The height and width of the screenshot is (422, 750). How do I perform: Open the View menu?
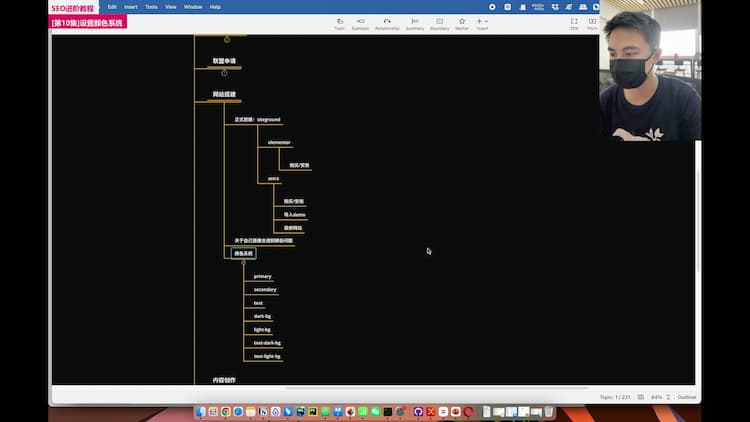click(x=171, y=7)
